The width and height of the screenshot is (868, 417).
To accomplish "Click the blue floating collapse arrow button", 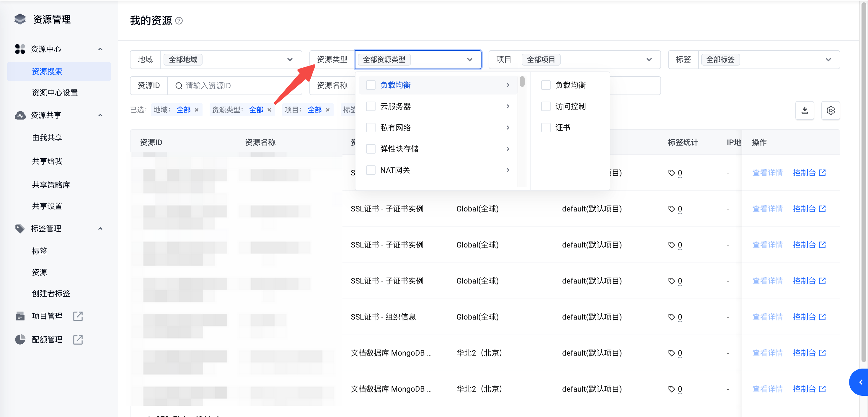I will (x=861, y=382).
